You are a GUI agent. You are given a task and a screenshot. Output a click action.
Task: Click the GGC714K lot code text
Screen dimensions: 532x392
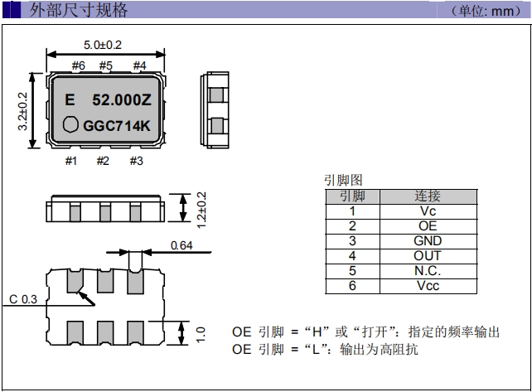coord(116,127)
